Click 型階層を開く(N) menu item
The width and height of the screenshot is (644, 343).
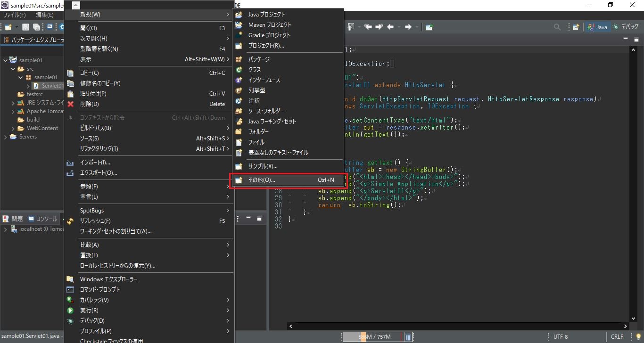pyautogui.click(x=149, y=49)
